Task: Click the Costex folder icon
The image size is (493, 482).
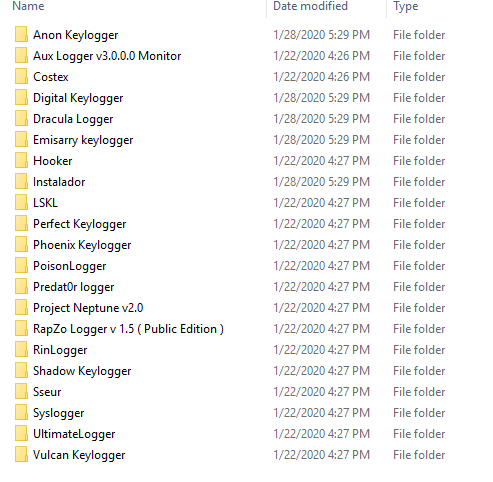Action: 21,77
